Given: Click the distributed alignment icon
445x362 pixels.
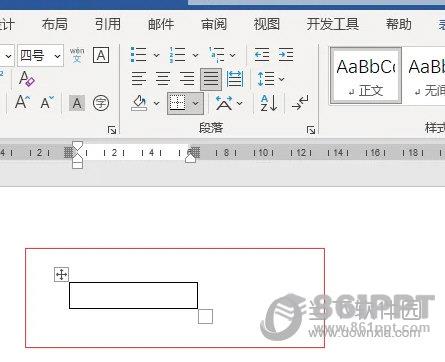Looking at the screenshot, I should point(235,79).
